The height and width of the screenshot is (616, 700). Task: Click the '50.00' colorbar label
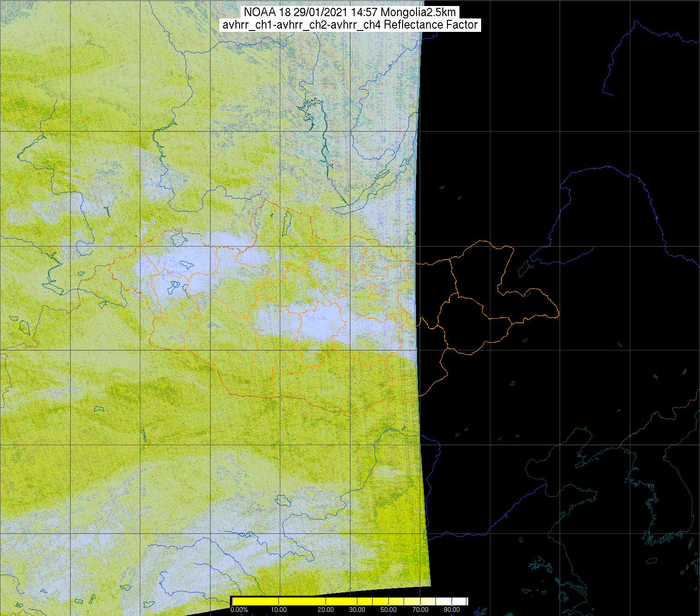pyautogui.click(x=388, y=610)
